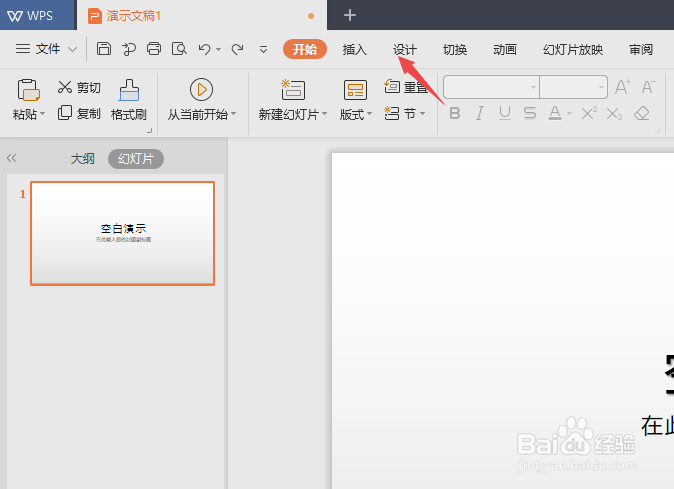
Task: Click the 版式 layout icon
Action: tap(355, 90)
